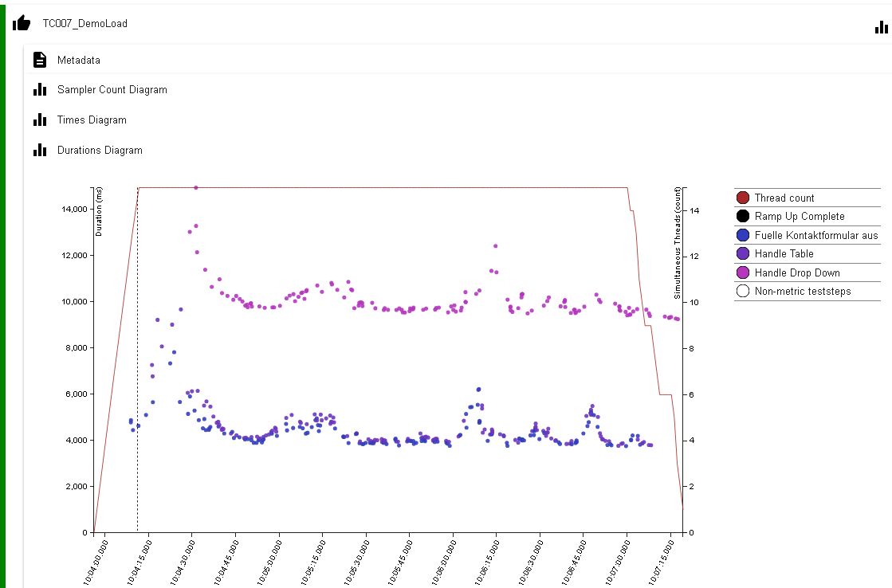Image resolution: width=892 pixels, height=588 pixels.
Task: Click the 10:06:00.000 time axis label
Action: coord(444,563)
